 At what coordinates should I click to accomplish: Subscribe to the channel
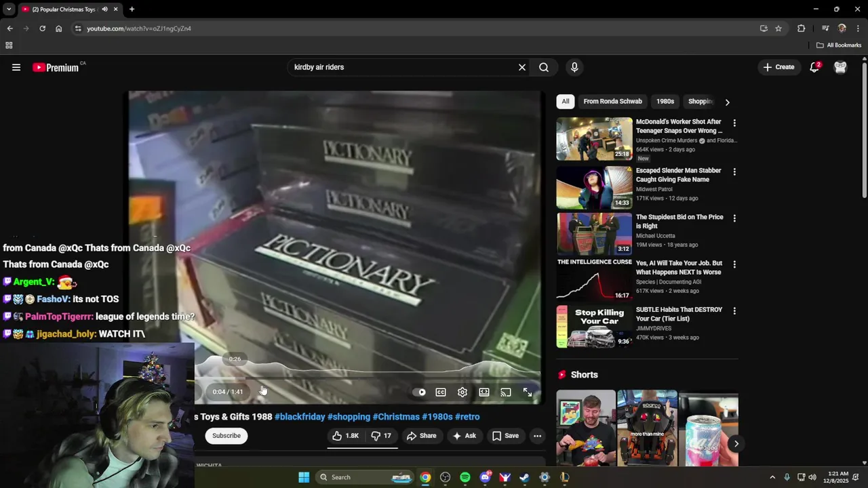click(226, 436)
